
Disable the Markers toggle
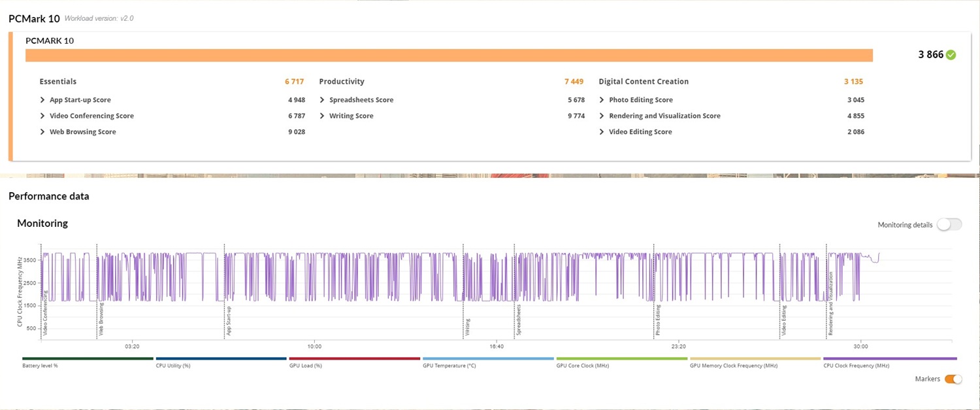coord(953,379)
